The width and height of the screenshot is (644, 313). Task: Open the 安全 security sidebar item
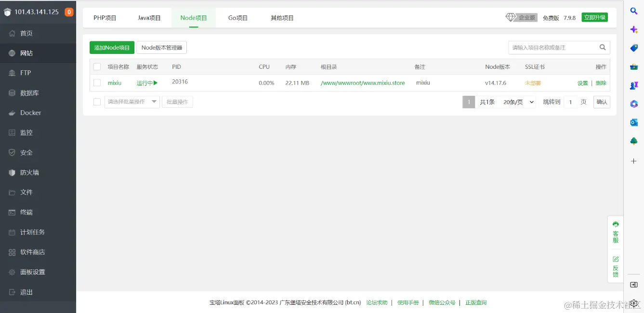click(x=38, y=153)
